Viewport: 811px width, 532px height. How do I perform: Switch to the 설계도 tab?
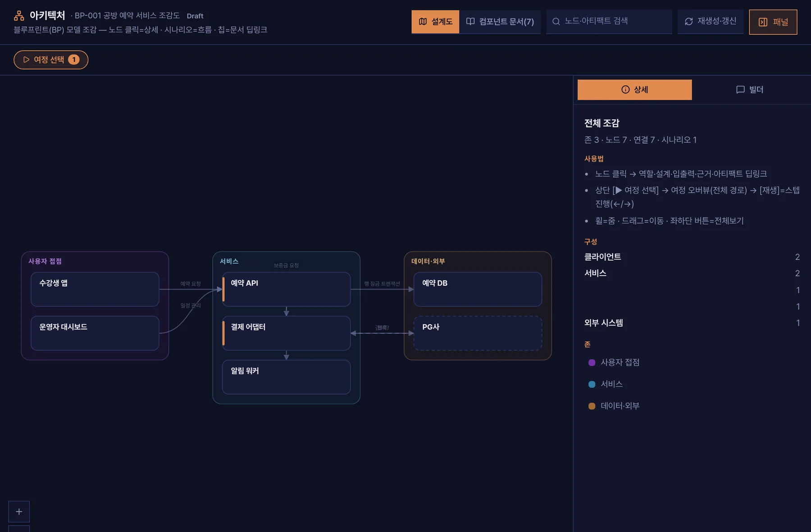435,22
